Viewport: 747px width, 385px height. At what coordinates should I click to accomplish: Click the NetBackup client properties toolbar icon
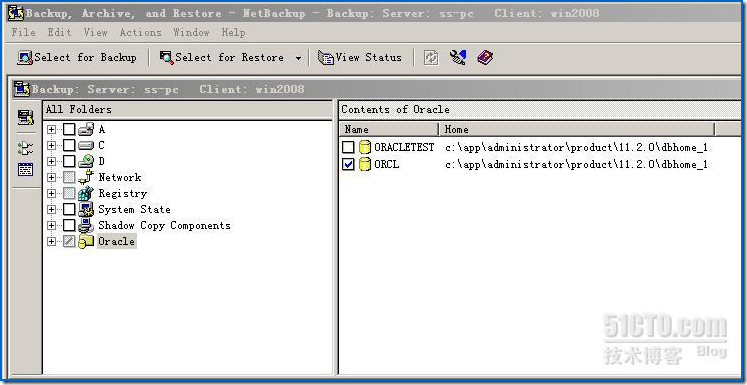point(458,58)
